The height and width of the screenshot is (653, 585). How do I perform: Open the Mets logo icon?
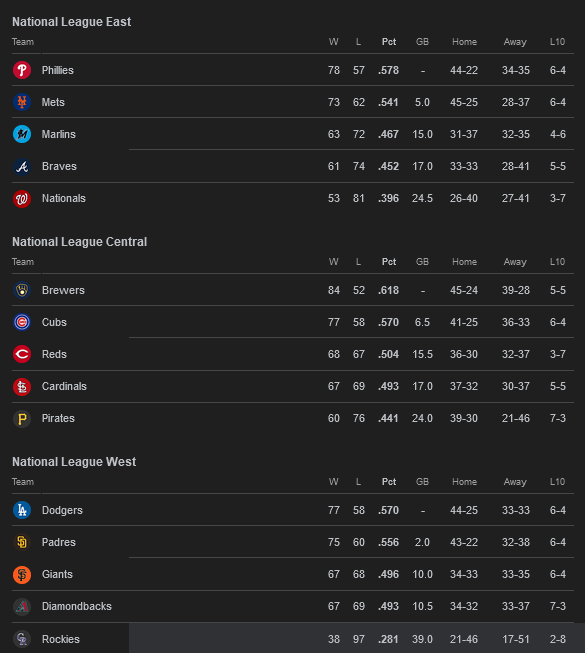[22, 102]
